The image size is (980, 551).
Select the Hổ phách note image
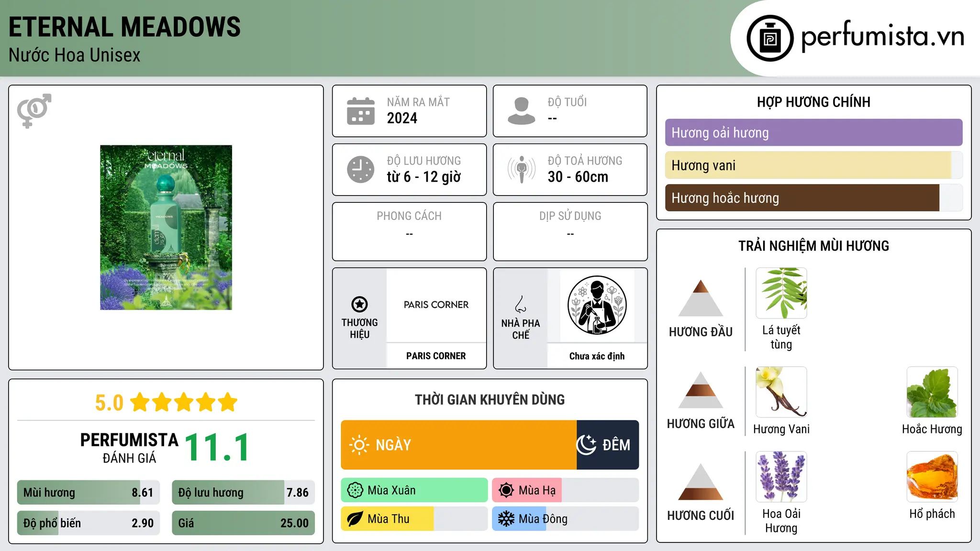click(932, 477)
